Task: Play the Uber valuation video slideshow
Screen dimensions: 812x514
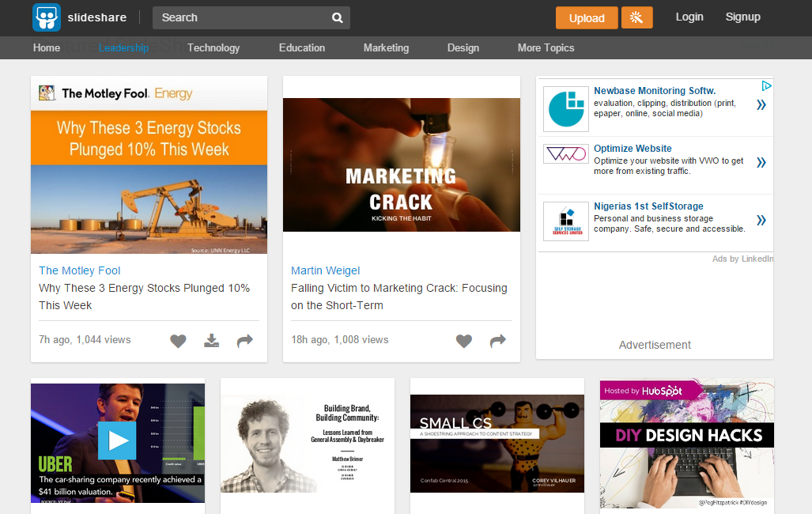Action: tap(117, 440)
